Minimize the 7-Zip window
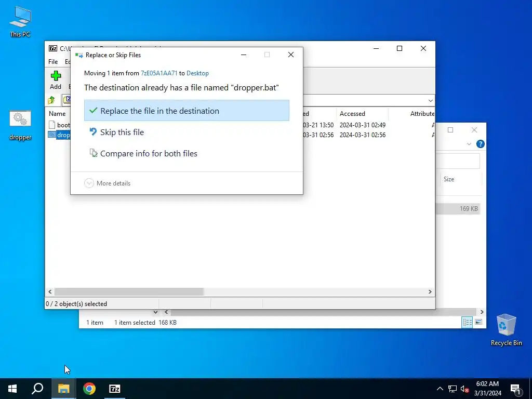The width and height of the screenshot is (532, 399). click(376, 48)
